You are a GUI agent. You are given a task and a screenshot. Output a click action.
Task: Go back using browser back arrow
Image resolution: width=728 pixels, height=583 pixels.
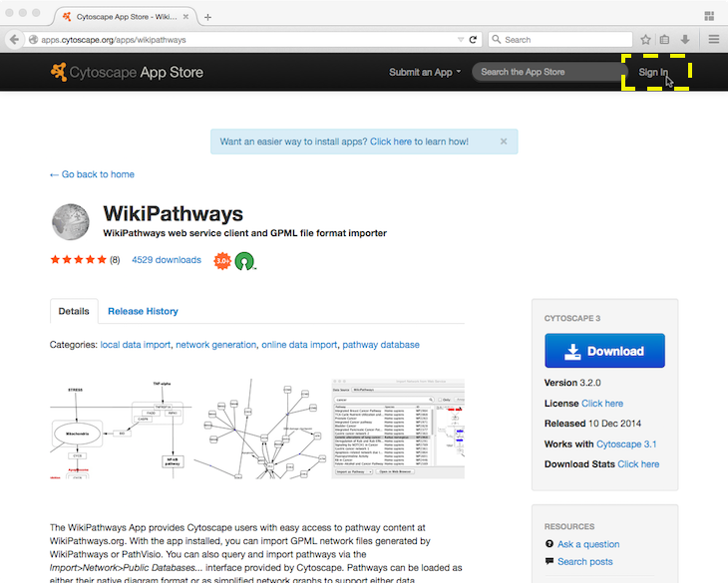click(14, 40)
